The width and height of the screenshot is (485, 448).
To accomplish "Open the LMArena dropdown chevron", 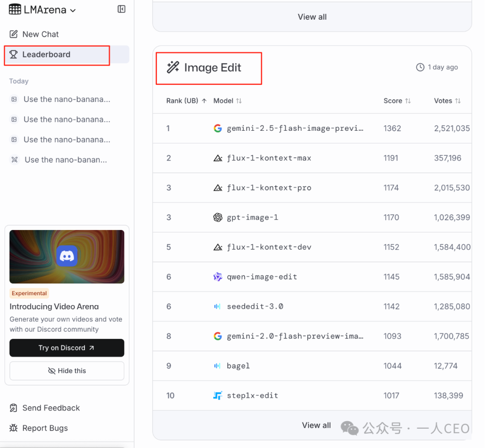I will (x=73, y=10).
